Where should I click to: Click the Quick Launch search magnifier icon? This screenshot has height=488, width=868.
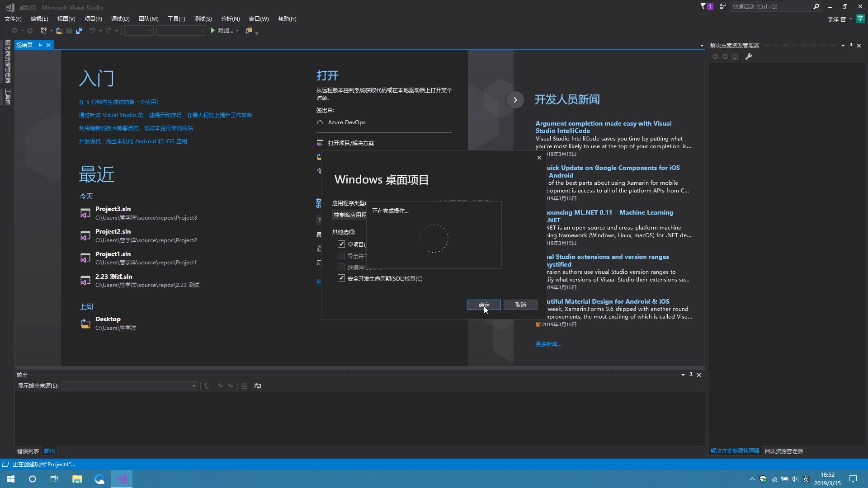pyautogui.click(x=816, y=6)
